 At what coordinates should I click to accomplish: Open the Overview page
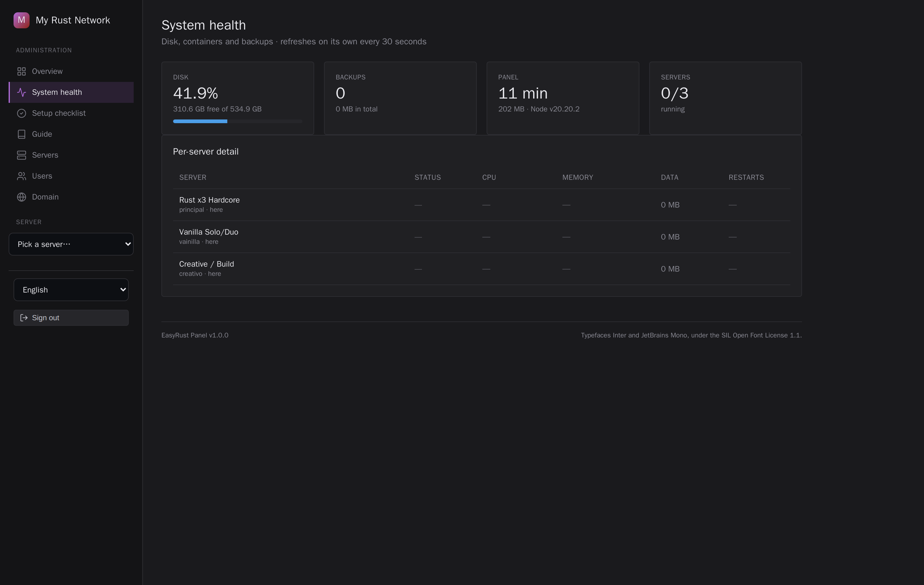(71, 71)
